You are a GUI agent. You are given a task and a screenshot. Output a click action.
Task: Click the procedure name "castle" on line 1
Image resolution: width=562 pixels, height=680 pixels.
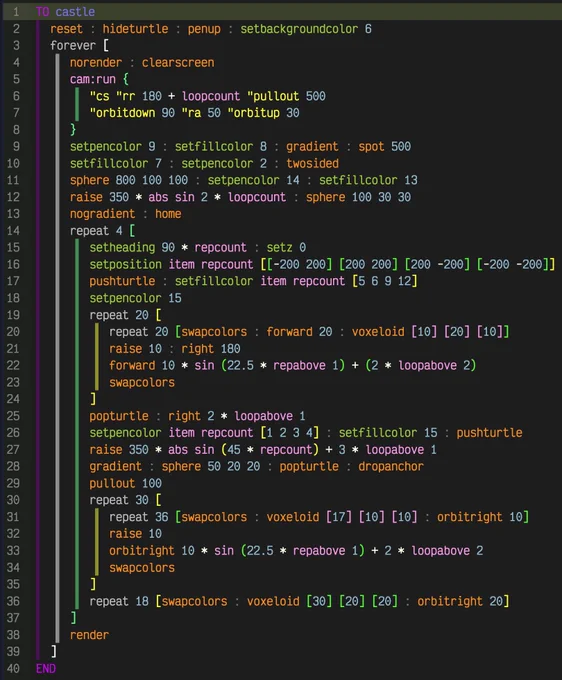75,12
